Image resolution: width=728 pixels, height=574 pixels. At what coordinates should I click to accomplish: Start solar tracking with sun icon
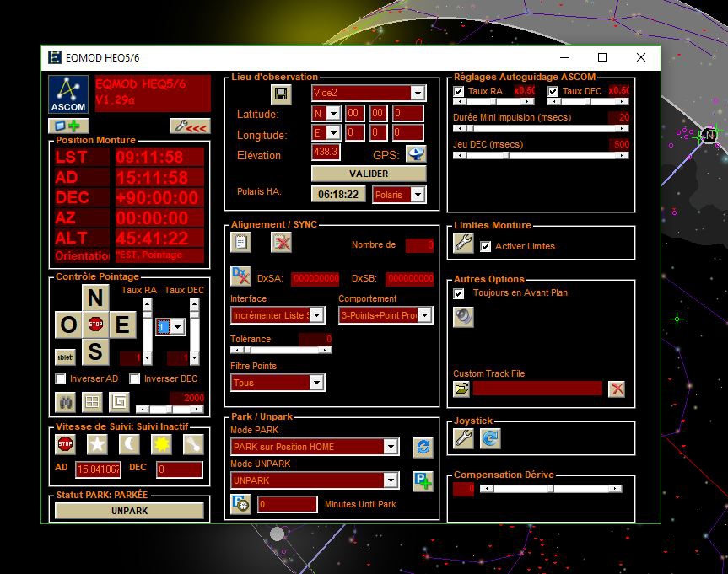pyautogui.click(x=161, y=444)
